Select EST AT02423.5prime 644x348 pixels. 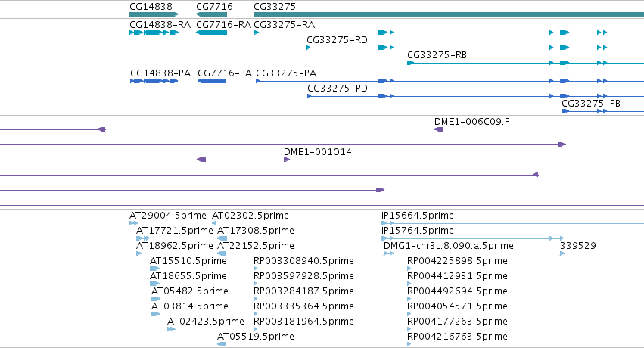tap(205, 322)
